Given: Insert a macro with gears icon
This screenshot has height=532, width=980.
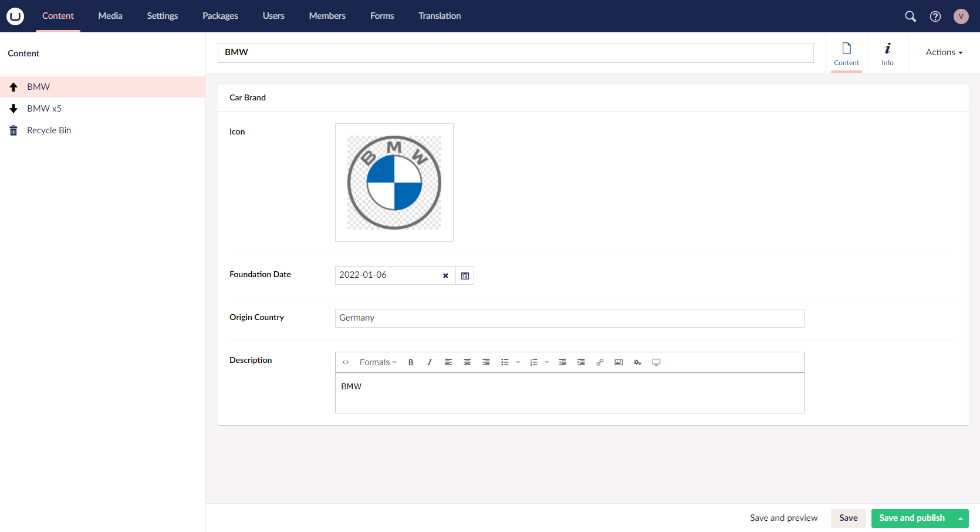Looking at the screenshot, I should 637,362.
